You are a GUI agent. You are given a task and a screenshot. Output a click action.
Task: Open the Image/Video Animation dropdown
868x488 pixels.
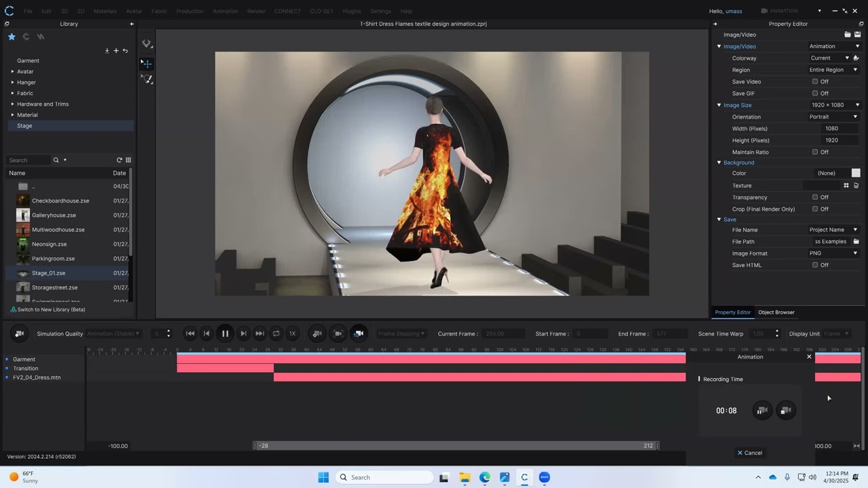(834, 46)
